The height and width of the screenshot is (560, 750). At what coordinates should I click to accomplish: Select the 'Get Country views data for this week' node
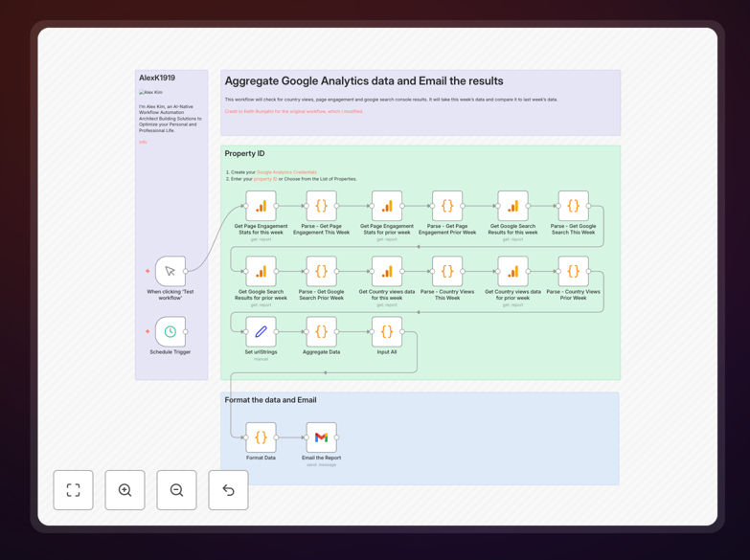pos(387,271)
